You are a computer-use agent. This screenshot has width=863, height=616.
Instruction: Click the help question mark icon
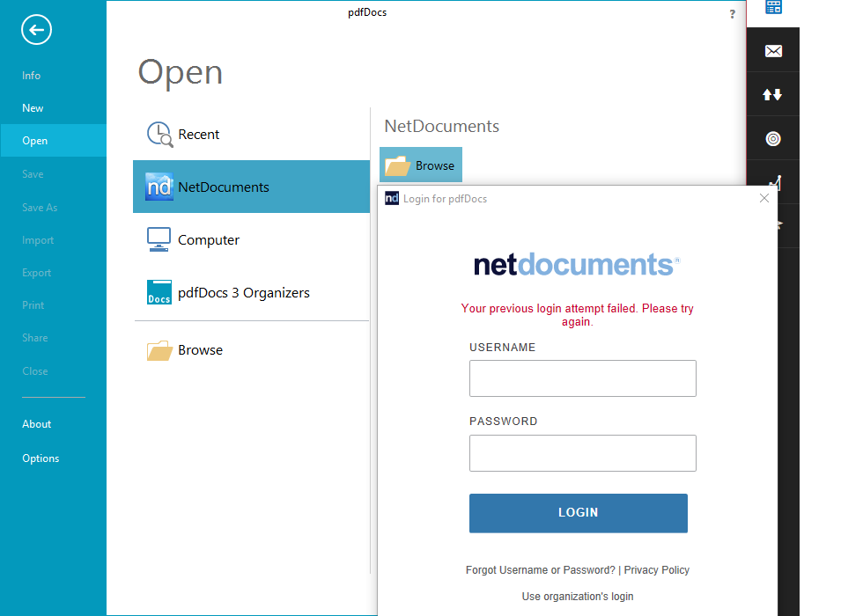click(x=732, y=14)
